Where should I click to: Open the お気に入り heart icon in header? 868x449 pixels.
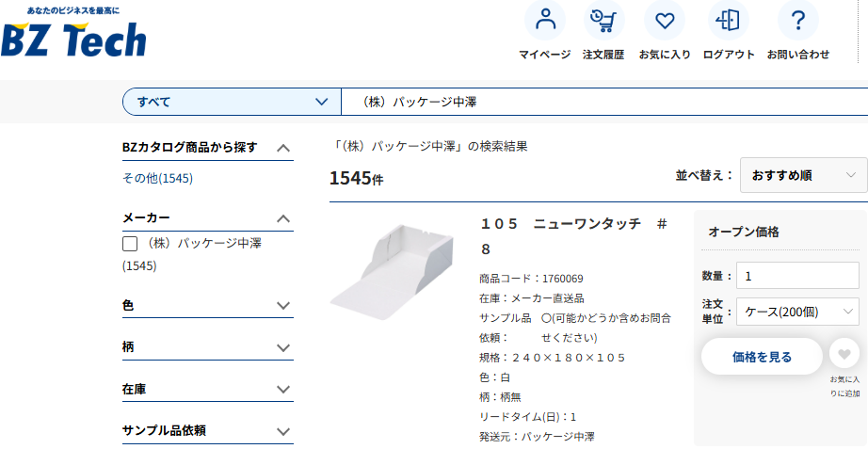click(x=665, y=21)
